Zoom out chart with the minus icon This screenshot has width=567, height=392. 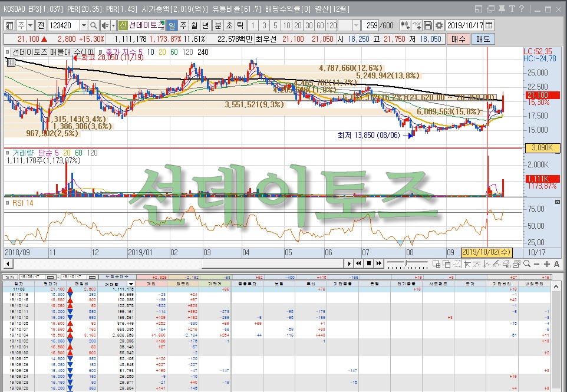pos(536,264)
